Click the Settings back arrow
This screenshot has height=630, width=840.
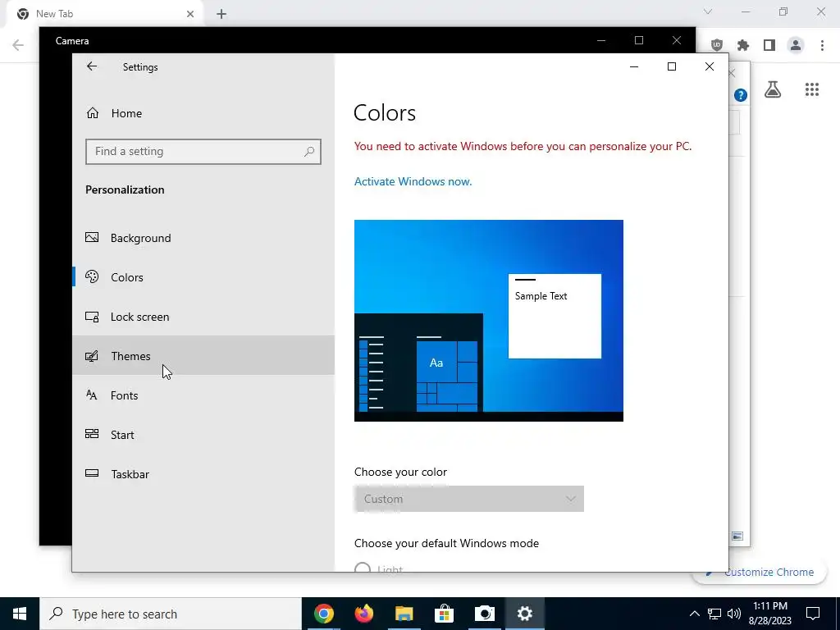[92, 66]
